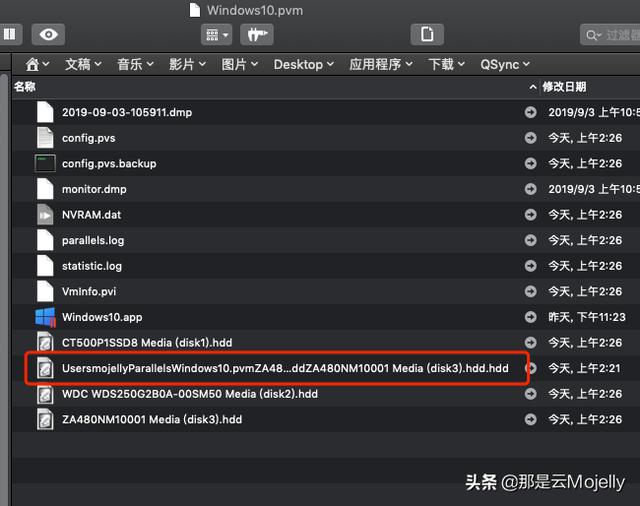Click arrow button for statistic.log row
This screenshot has width=640, height=506.
click(531, 266)
